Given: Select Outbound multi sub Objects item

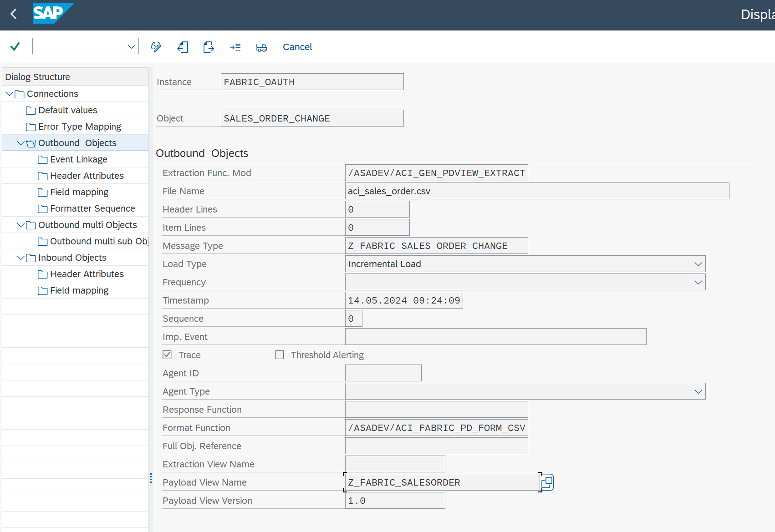Looking at the screenshot, I should pyautogui.click(x=99, y=241).
